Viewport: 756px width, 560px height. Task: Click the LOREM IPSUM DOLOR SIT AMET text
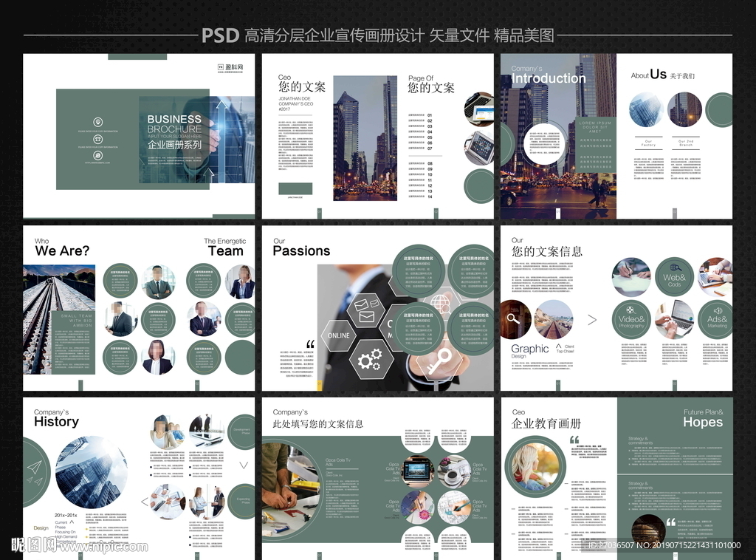(x=596, y=127)
